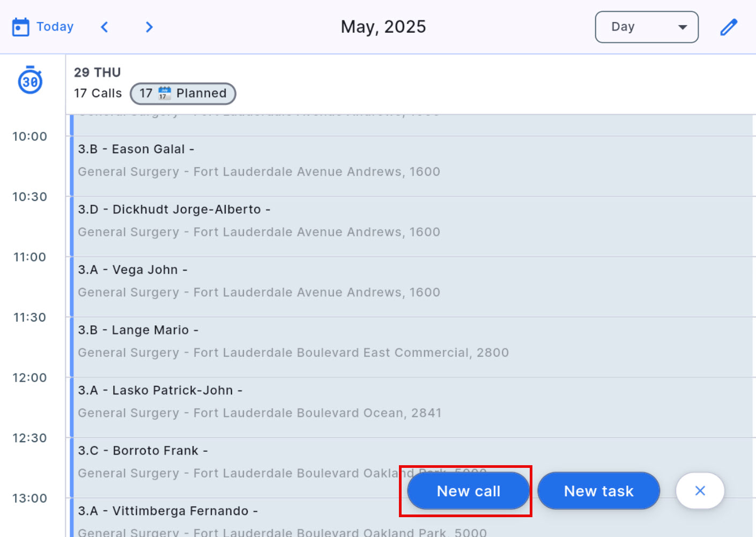The height and width of the screenshot is (537, 756).
Task: Open the Day view dropdown
Action: click(x=646, y=27)
